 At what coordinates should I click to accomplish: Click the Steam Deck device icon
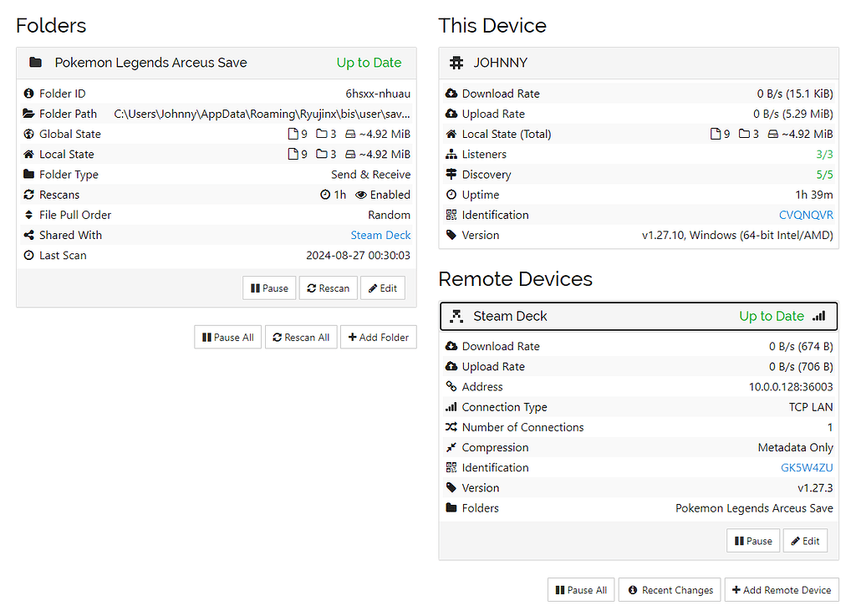point(456,316)
